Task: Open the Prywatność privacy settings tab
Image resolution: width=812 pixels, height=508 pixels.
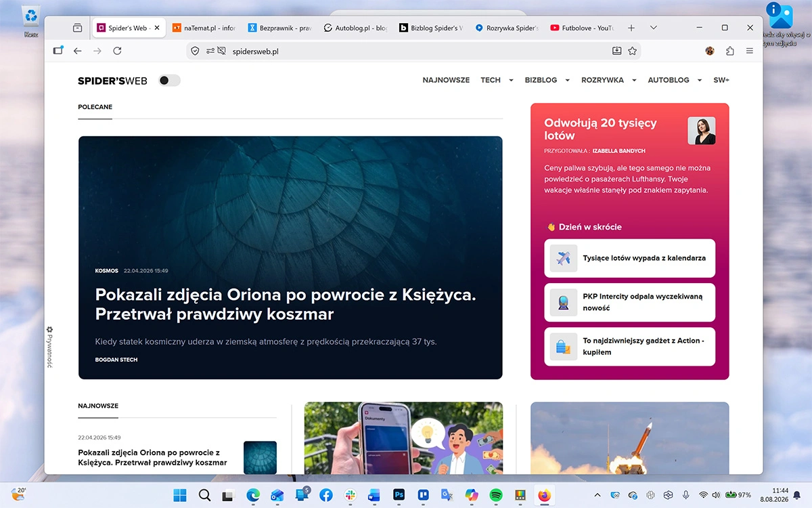Action: [x=49, y=347]
